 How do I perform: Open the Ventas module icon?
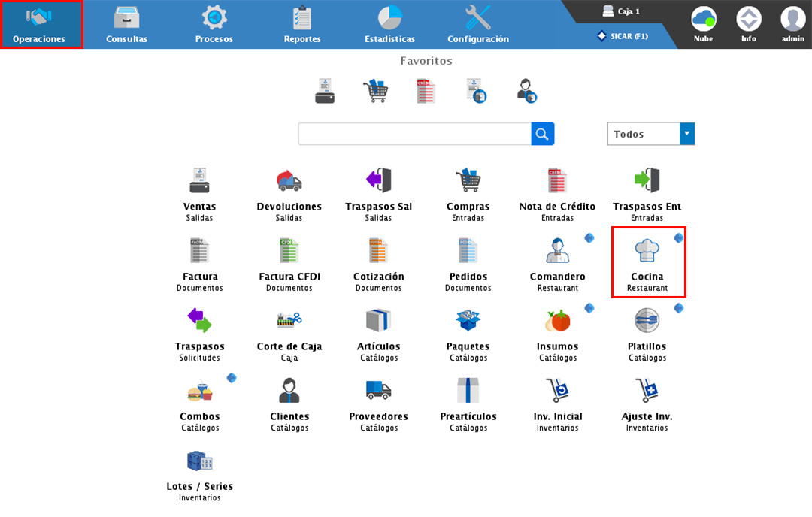click(x=199, y=180)
